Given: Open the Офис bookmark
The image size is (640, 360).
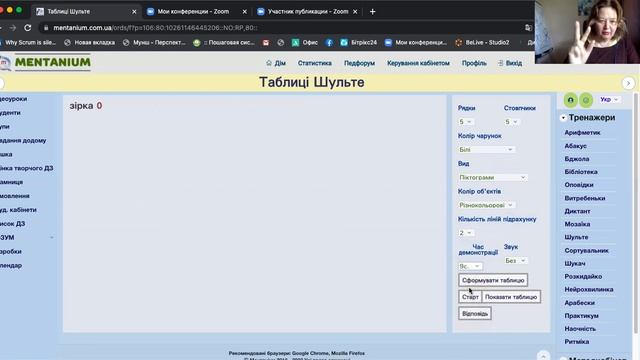Looking at the screenshot, I should point(305,42).
